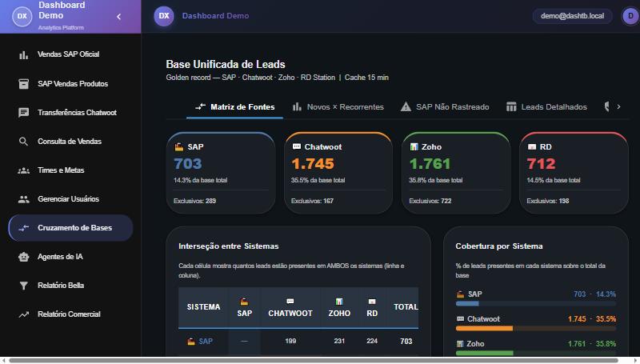Collapse the sidebar with the chevron
The image size is (640, 364).
pos(118,17)
